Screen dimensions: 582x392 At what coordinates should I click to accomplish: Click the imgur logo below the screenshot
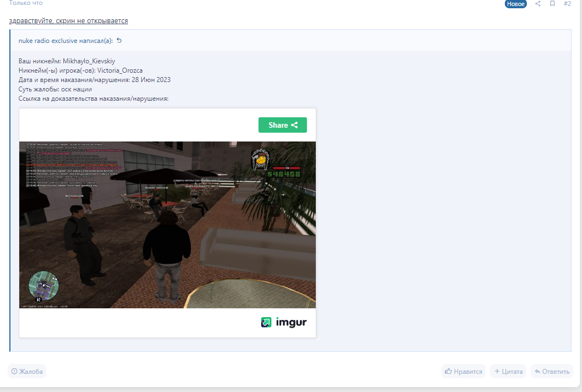(284, 322)
